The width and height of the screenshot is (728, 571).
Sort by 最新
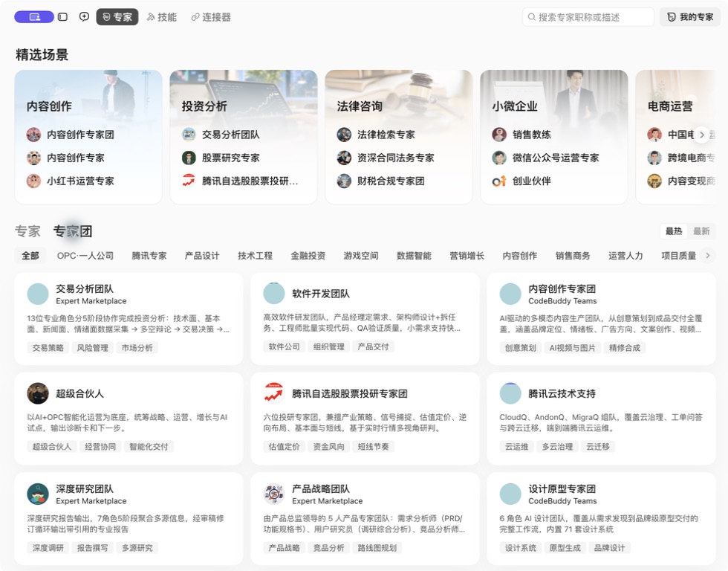701,231
